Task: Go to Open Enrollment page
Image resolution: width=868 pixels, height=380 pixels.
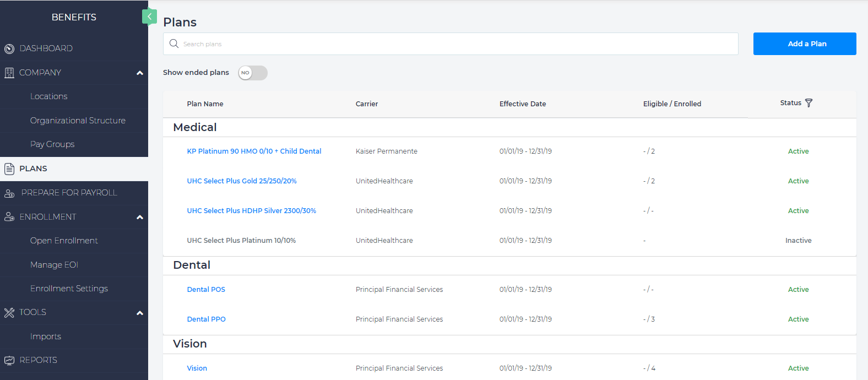Action: click(64, 241)
